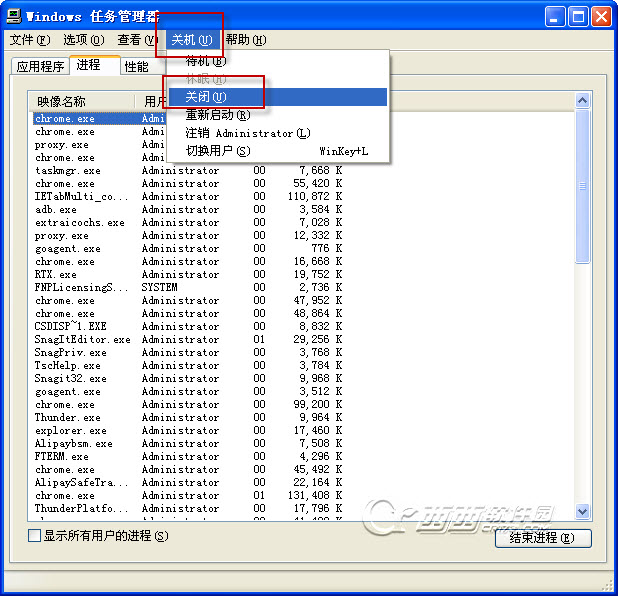Image resolution: width=618 pixels, height=596 pixels.
Task: Select the Snagit32.exe process row
Action: tap(188, 378)
